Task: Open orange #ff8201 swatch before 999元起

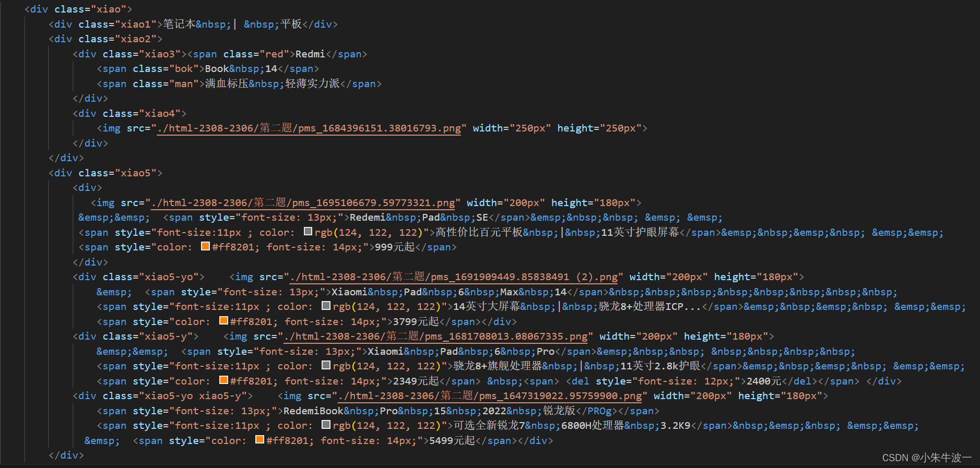Action: tap(205, 246)
